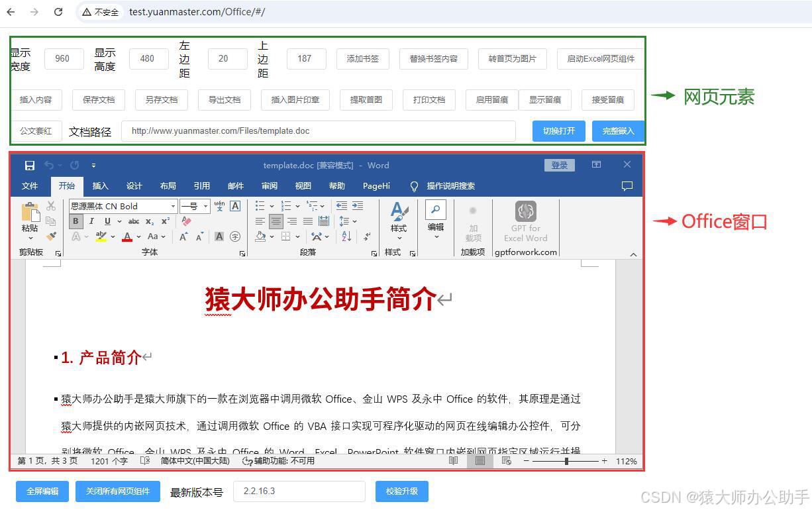Toggle Strikethrough (abc) formatting
Screen dimensions: 812x510
pyautogui.click(x=134, y=221)
